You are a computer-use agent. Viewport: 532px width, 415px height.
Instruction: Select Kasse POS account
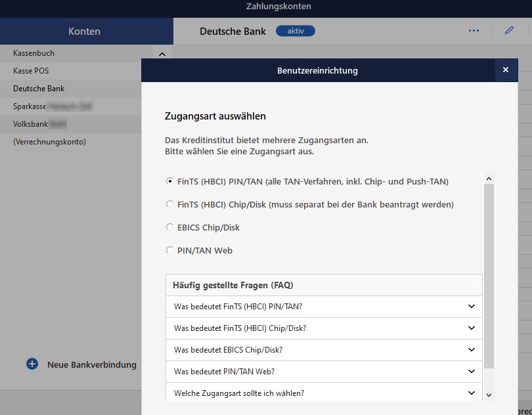[70, 71]
